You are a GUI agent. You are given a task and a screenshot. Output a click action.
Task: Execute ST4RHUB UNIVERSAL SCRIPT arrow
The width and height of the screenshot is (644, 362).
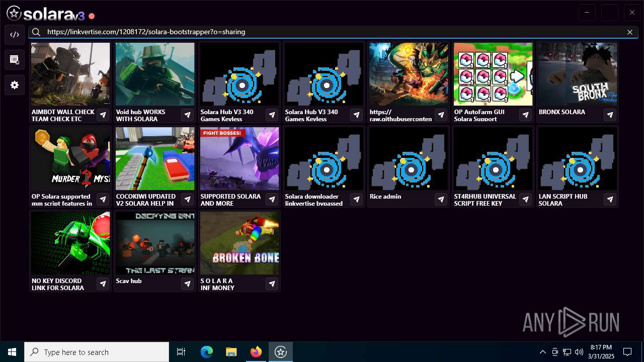tap(525, 200)
